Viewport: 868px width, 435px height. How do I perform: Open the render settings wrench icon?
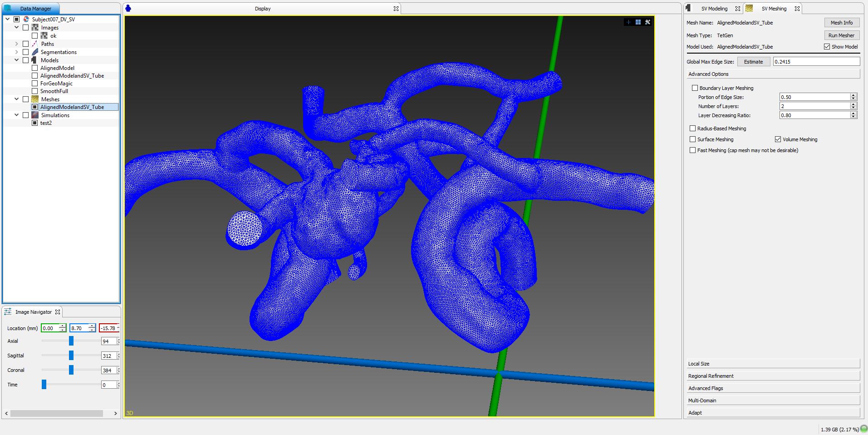647,22
